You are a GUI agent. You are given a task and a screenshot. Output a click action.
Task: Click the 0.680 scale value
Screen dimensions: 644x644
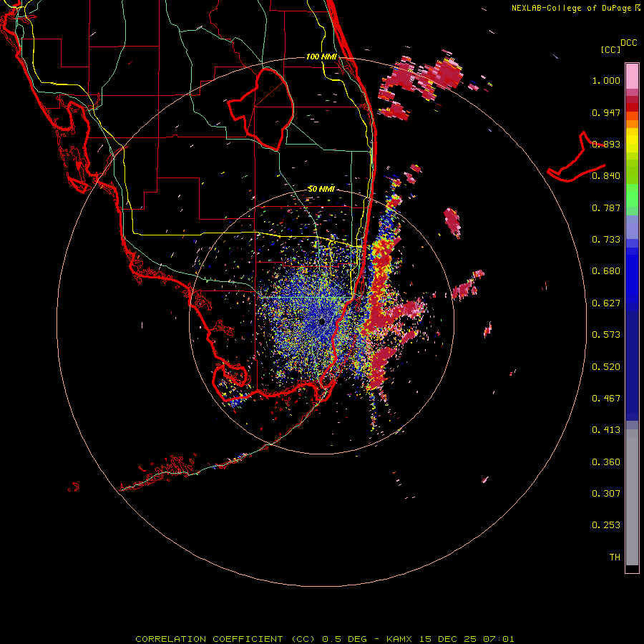pos(606,271)
